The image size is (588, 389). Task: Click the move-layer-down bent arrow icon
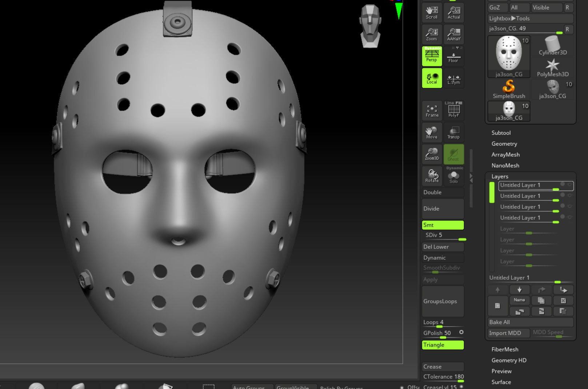[563, 289]
